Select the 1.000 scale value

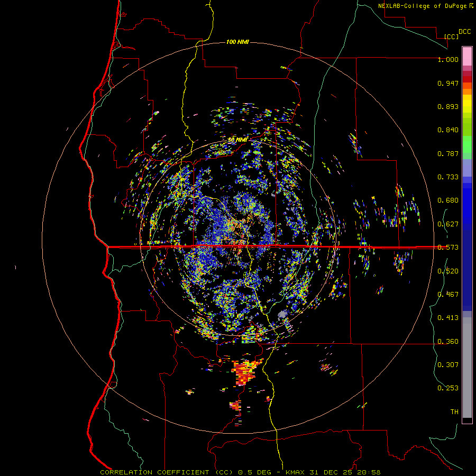[448, 59]
